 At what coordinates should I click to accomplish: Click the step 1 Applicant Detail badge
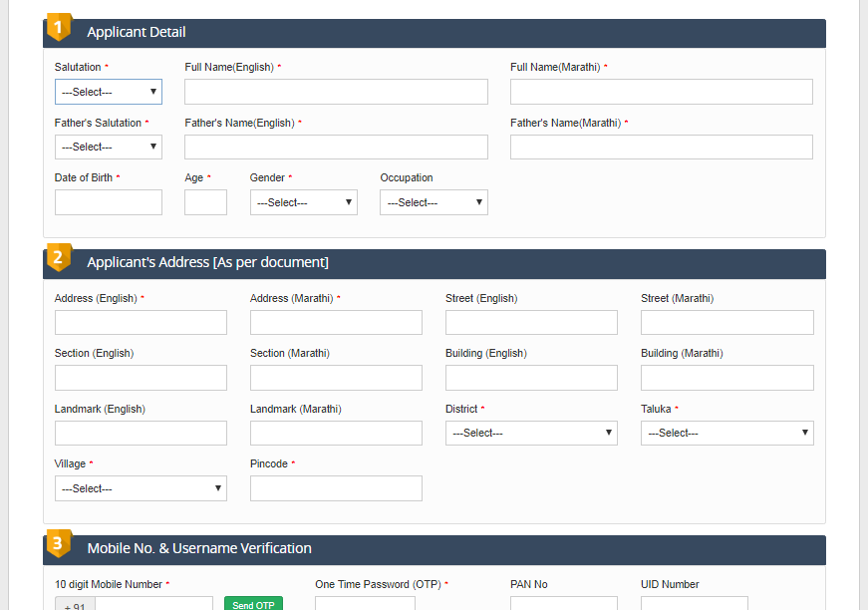[x=59, y=28]
